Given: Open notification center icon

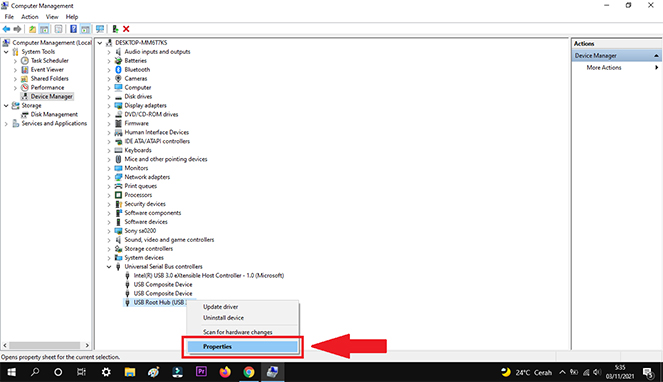Looking at the screenshot, I should click(x=648, y=372).
